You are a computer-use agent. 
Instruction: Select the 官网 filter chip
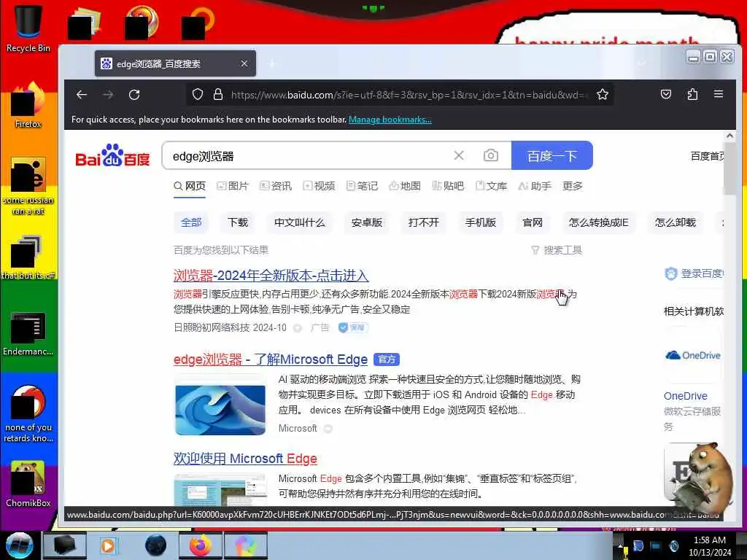533,222
